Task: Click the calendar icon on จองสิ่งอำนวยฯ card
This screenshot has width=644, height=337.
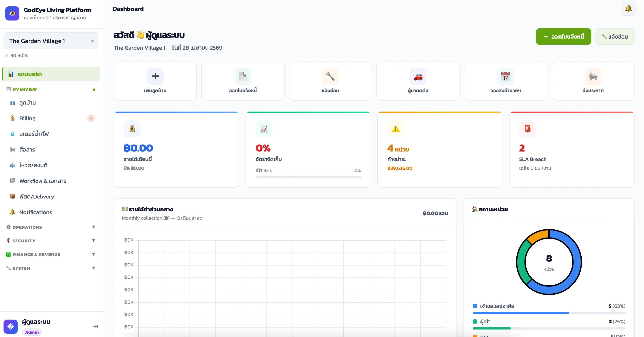Action: [506, 76]
